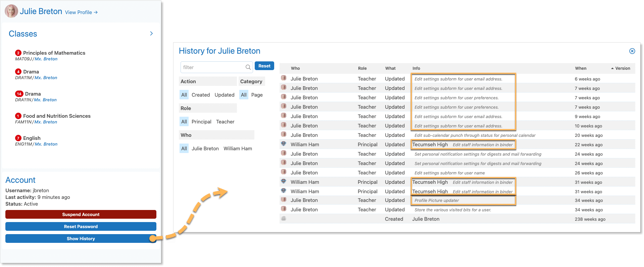Close the History for Julie Breton dialog
The image size is (644, 267).
[x=632, y=51]
